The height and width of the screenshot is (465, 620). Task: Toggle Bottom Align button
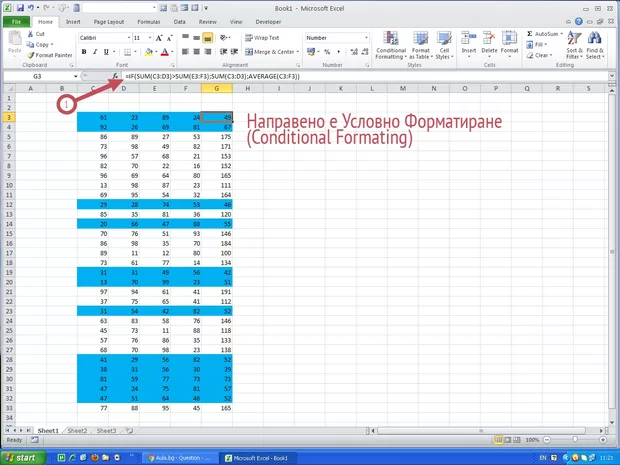pyautogui.click(x=207, y=38)
